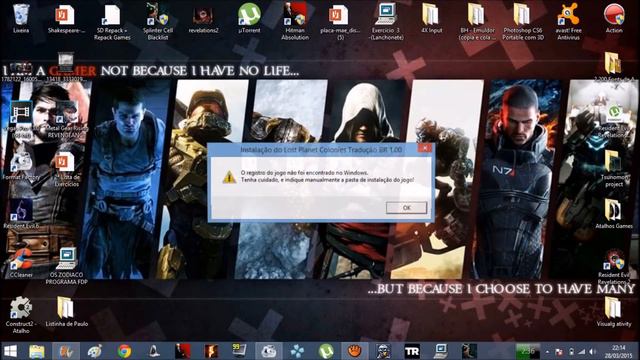The width and height of the screenshot is (640, 360).
Task: Select the Construct2 - Atalho shortcut
Action: 21,315
